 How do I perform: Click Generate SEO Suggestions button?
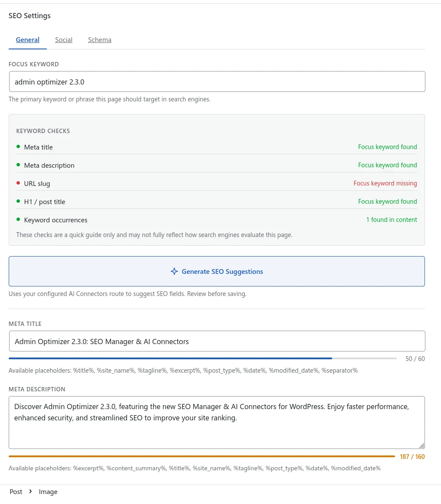coord(217,271)
